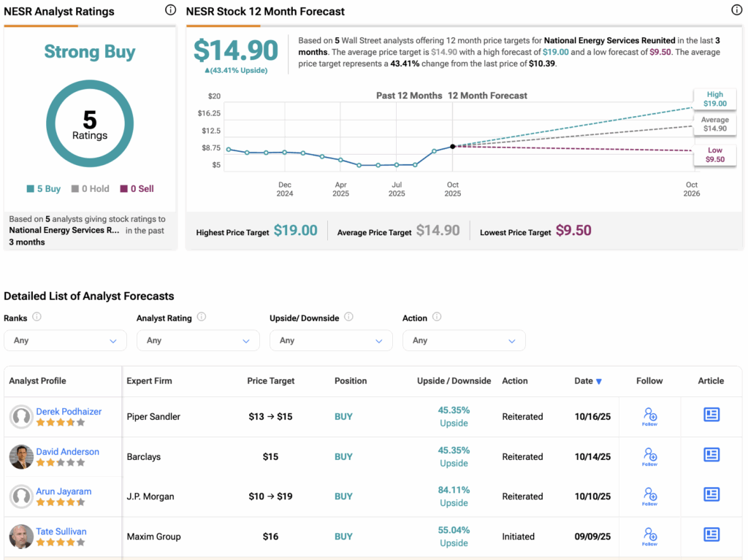Viewport: 748px width, 560px height.
Task: Click info icon beside NESR Analyst Ratings
Action: [170, 10]
